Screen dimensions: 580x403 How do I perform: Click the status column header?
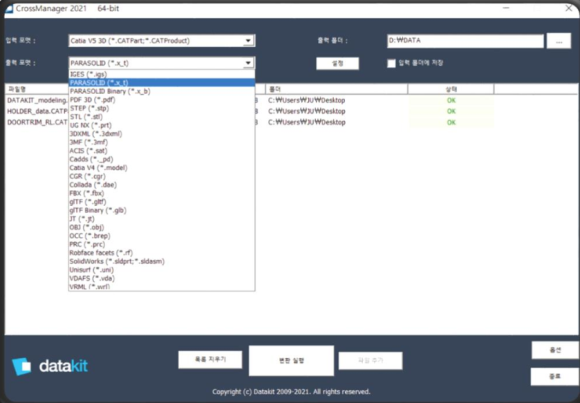[x=451, y=89]
